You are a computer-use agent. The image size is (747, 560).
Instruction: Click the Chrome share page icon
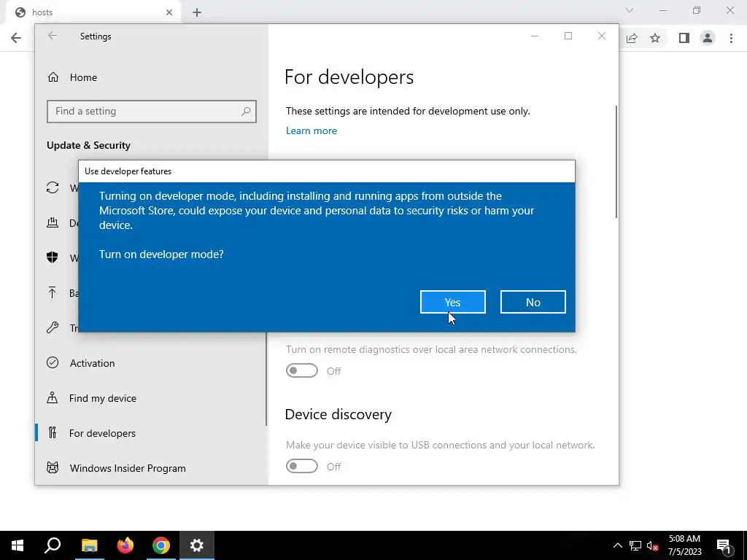tap(632, 38)
